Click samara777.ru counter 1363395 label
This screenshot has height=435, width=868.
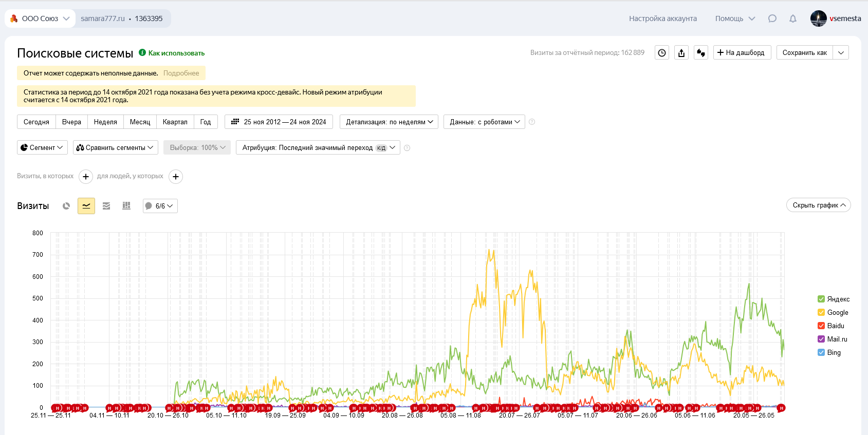coord(122,18)
